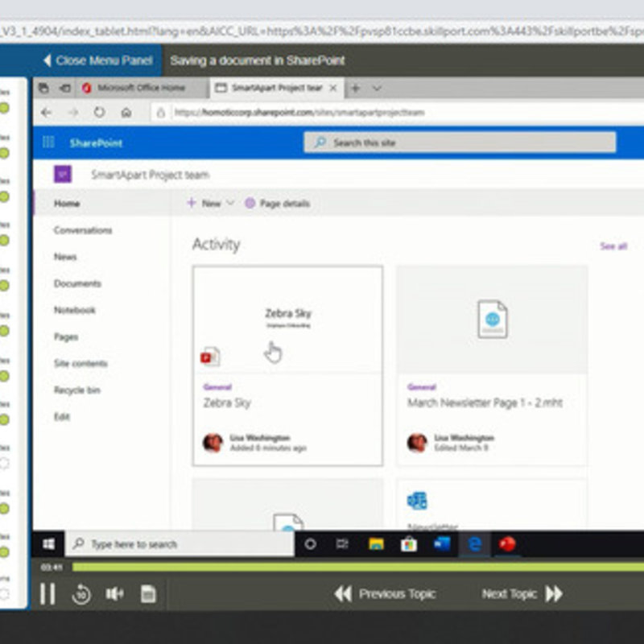Click the green video progress bar
The width and height of the screenshot is (644, 644).
[x=322, y=567]
